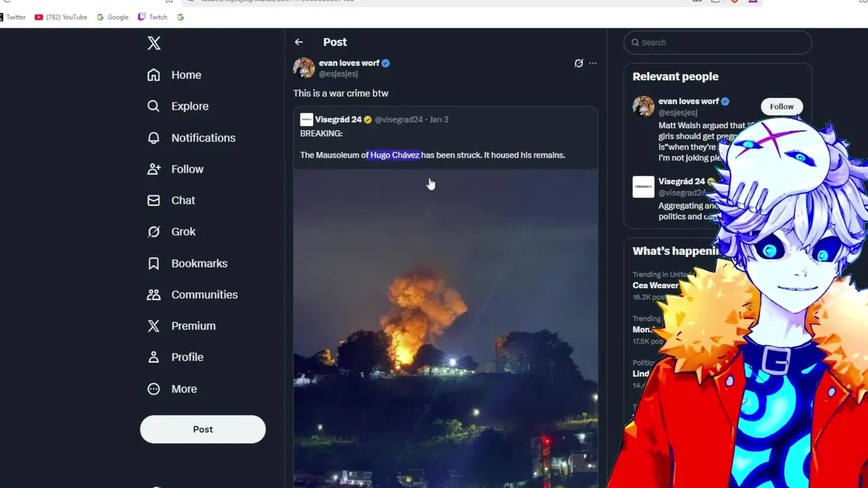Click the @visegrad24 handle in quoted post
868x488 pixels.
[399, 119]
